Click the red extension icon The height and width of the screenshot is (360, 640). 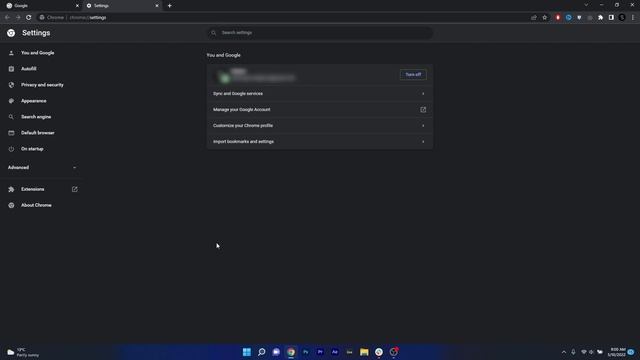click(558, 18)
